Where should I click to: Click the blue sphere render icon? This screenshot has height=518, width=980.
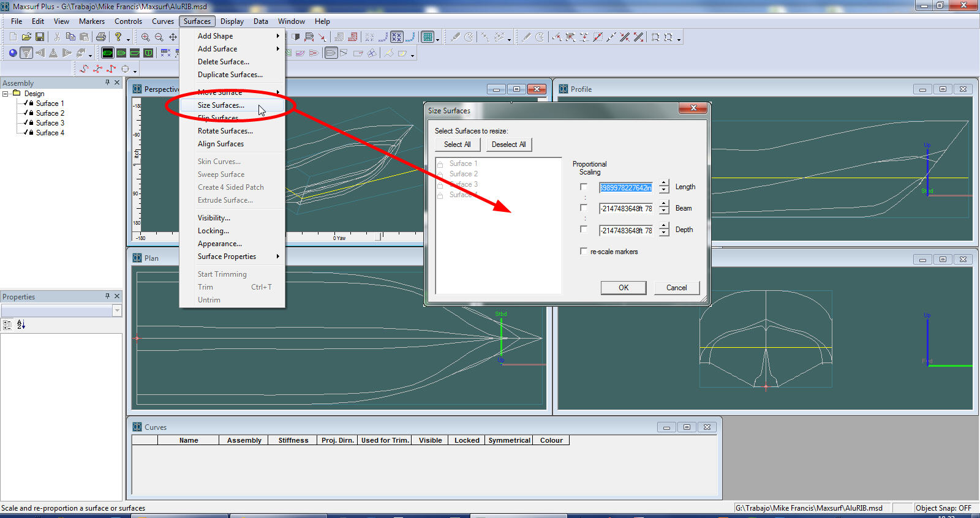pos(13,53)
